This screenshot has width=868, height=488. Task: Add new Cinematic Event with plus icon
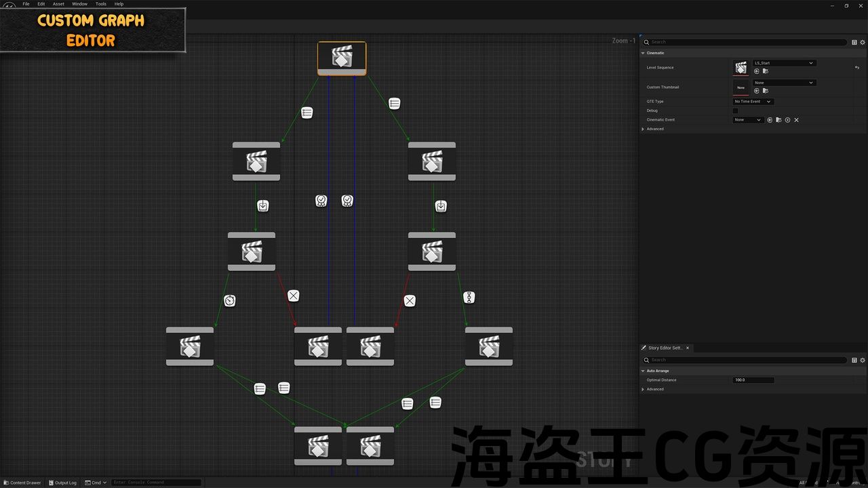point(787,120)
